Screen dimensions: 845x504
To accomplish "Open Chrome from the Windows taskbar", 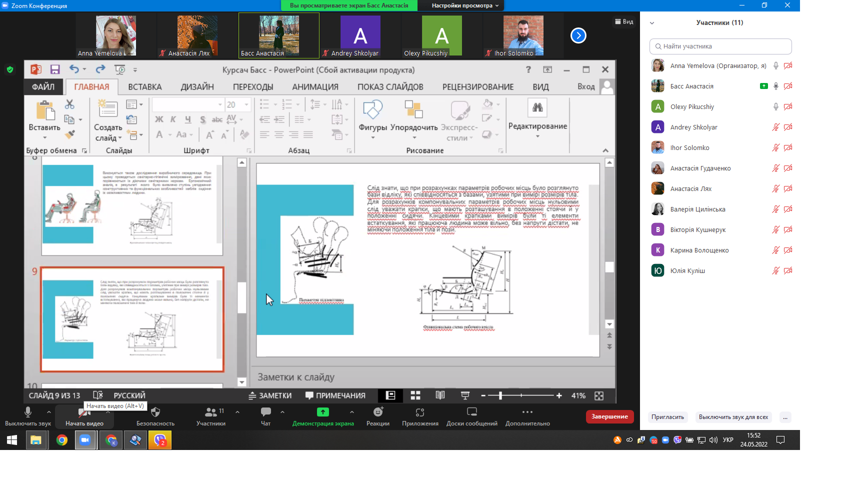I will (62, 440).
